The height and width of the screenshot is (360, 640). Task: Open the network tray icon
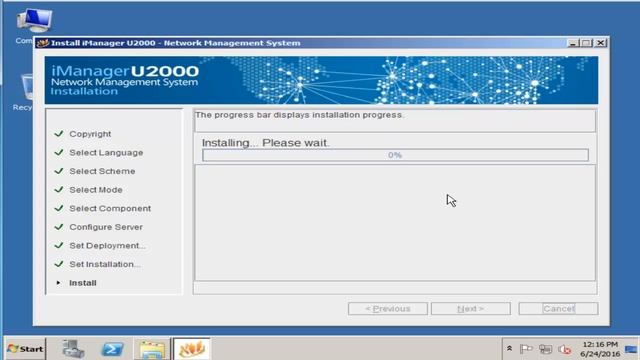[x=545, y=349]
